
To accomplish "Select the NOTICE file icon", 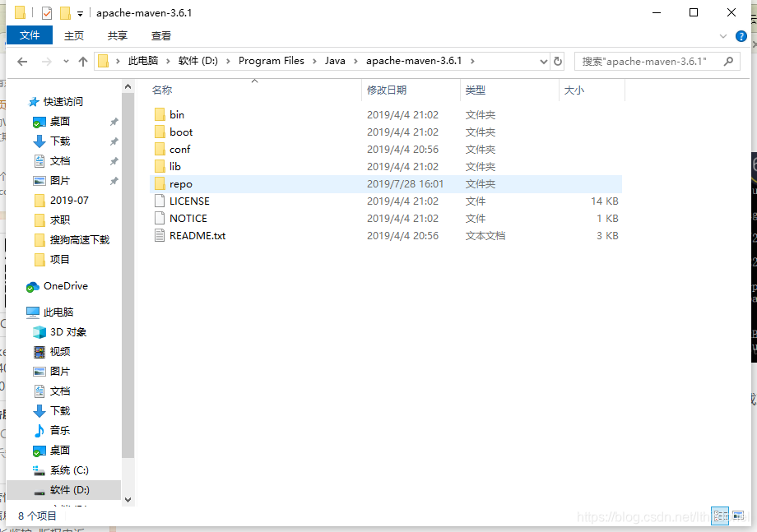I will click(160, 219).
